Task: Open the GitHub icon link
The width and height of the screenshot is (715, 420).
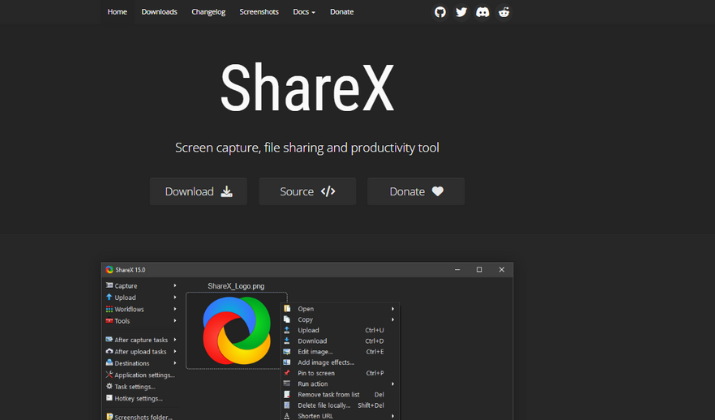Action: (x=440, y=12)
